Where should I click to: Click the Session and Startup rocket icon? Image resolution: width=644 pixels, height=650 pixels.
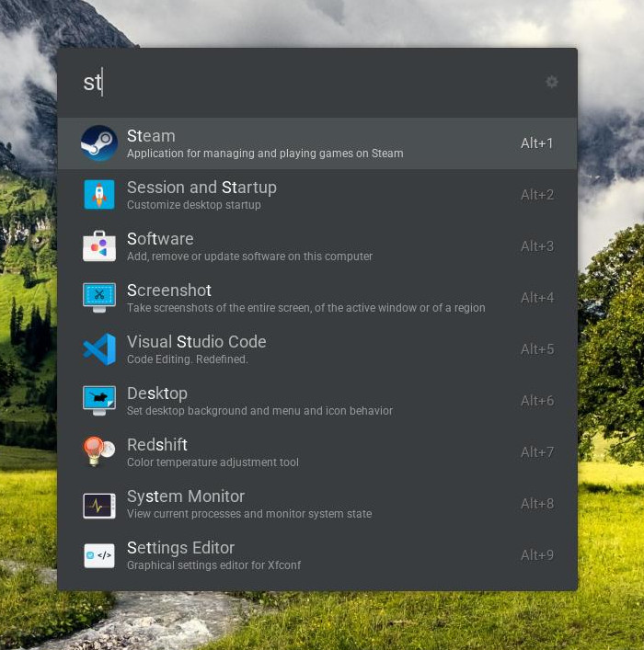[98, 194]
